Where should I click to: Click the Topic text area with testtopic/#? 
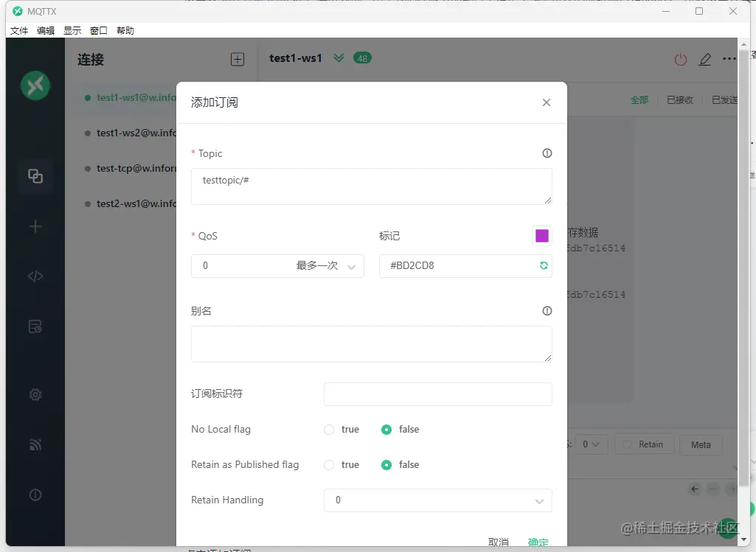371,186
